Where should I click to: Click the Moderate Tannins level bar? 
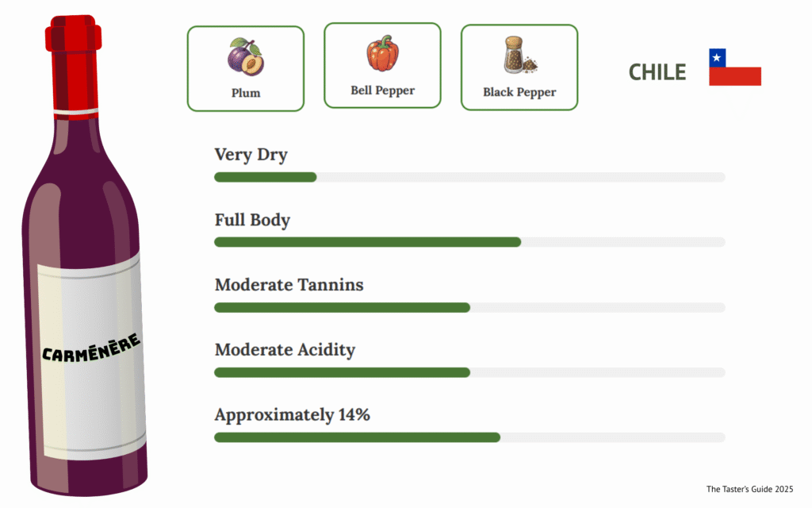469,307
